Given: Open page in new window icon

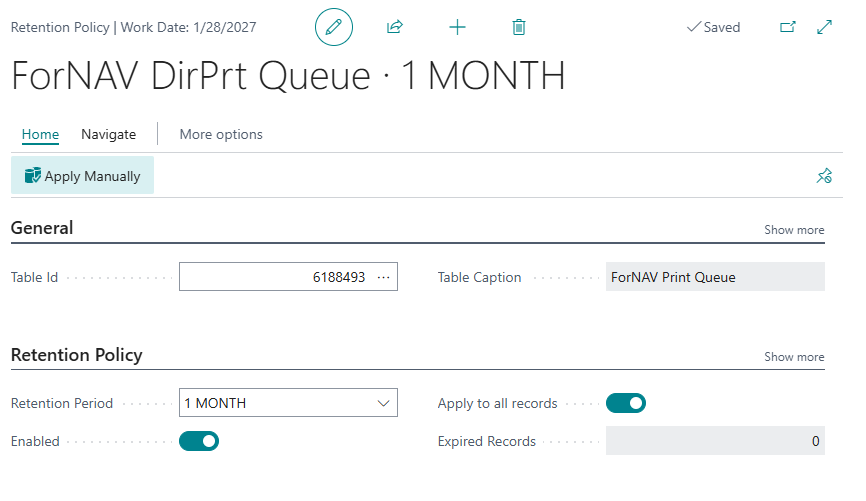Looking at the screenshot, I should pos(788,27).
